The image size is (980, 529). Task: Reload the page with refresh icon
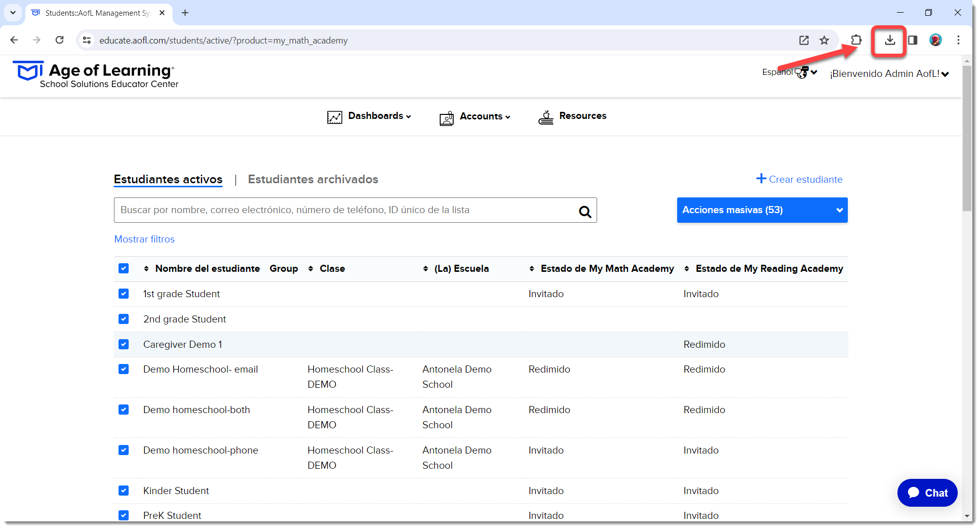[x=60, y=40]
